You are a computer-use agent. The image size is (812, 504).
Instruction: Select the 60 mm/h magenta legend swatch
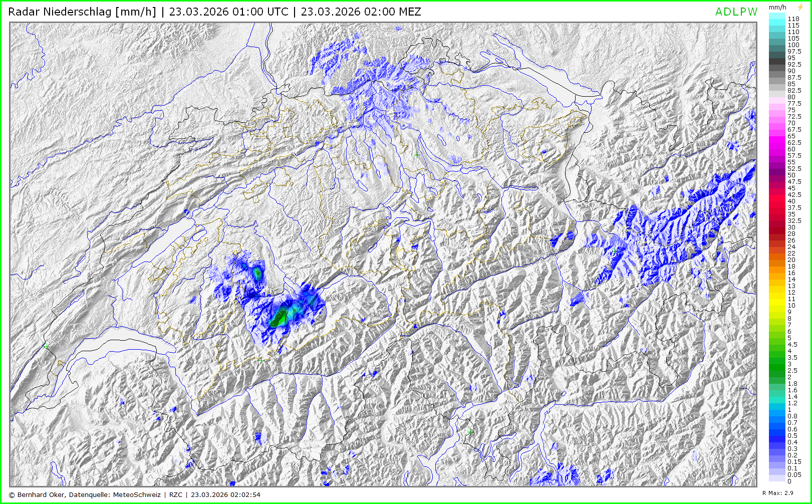777,149
